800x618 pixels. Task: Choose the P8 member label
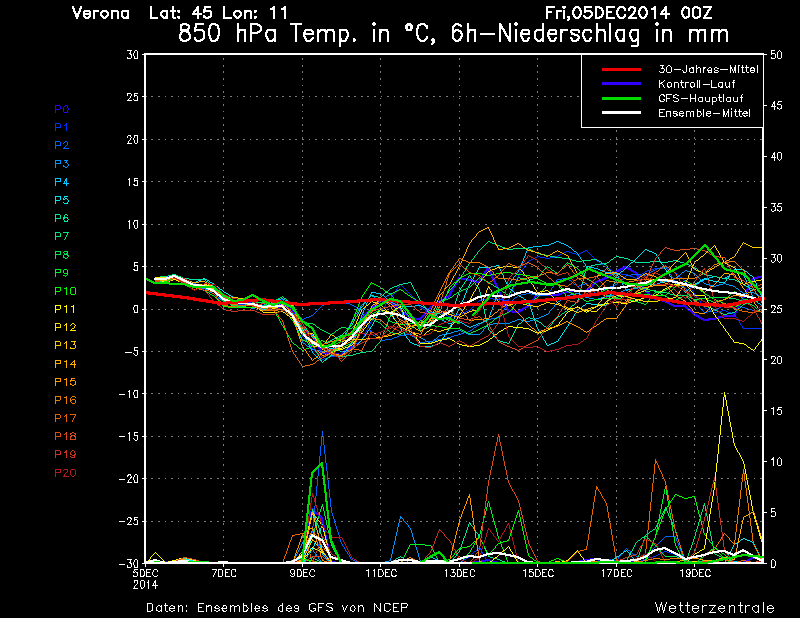(62, 255)
